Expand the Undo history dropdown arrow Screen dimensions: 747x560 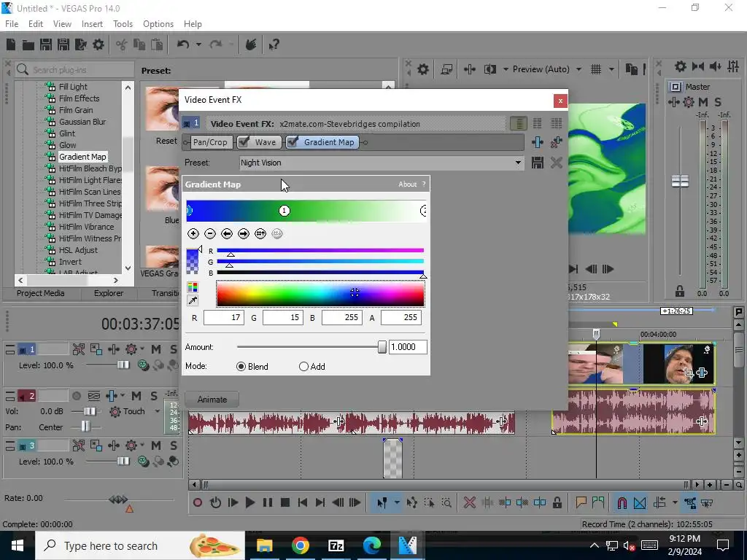[198, 44]
